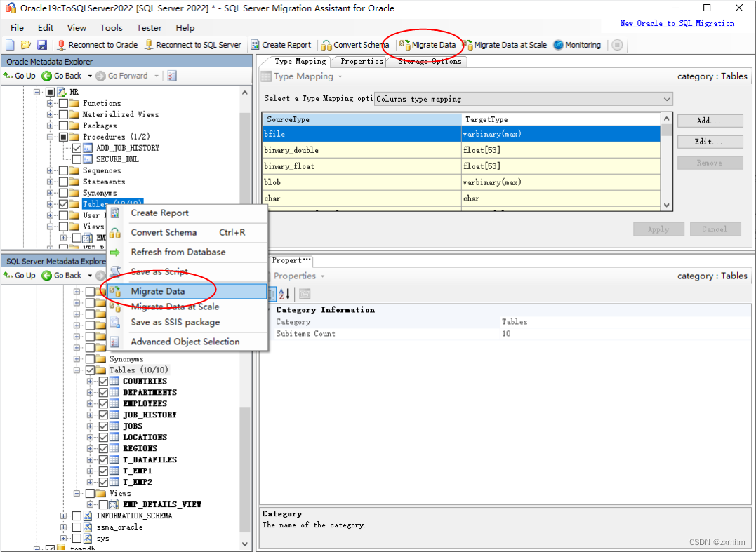Screen dimensions: 756x552
Task: Collapse the HR schema node
Action: pyautogui.click(x=37, y=92)
